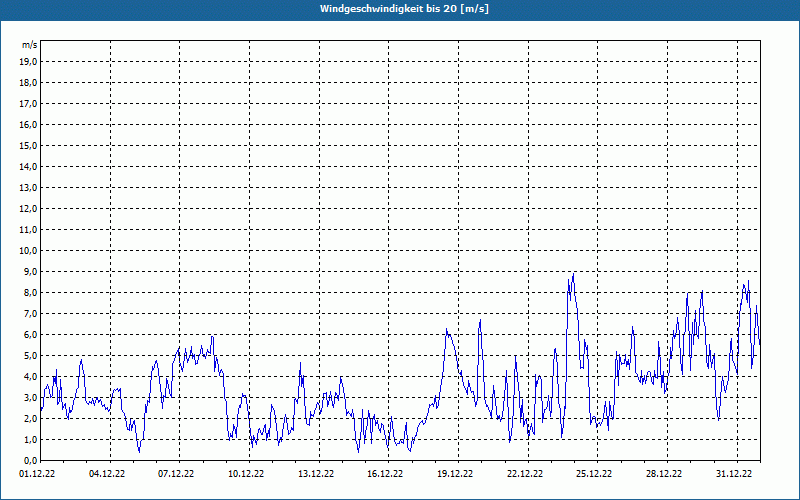This screenshot has height=500, width=800.
Task: Select the 13,0 y-axis label
Action: click(28, 188)
